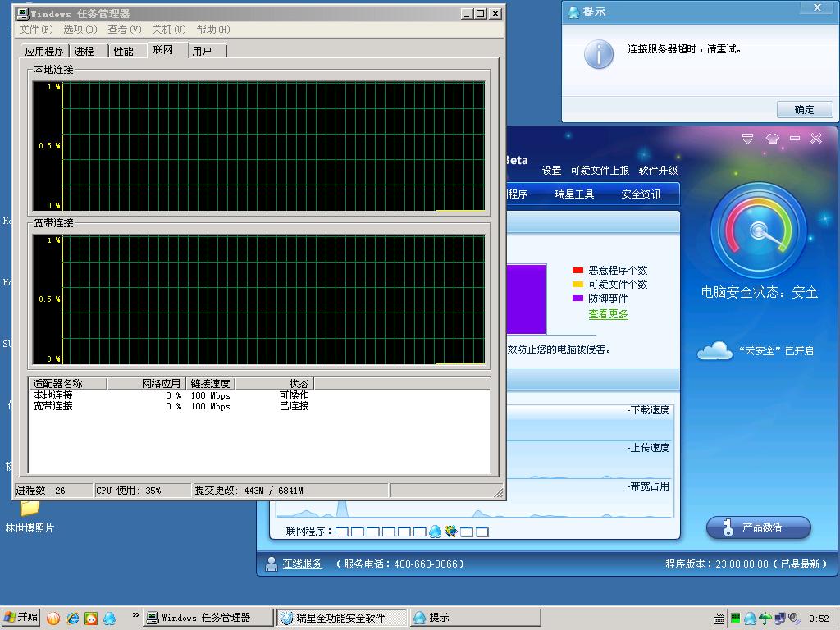Sort by 网络应用 column header

[x=146, y=384]
